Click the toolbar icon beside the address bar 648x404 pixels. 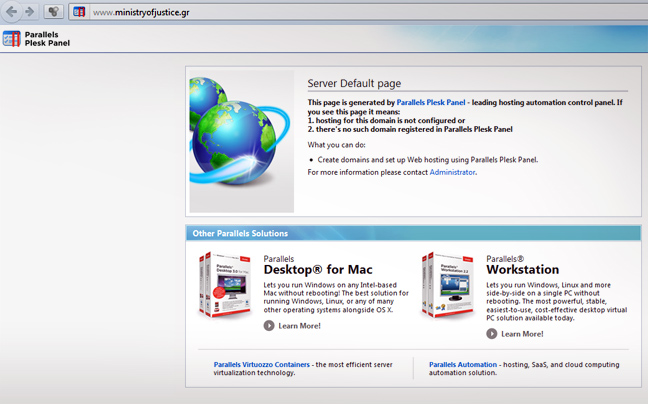click(x=54, y=12)
